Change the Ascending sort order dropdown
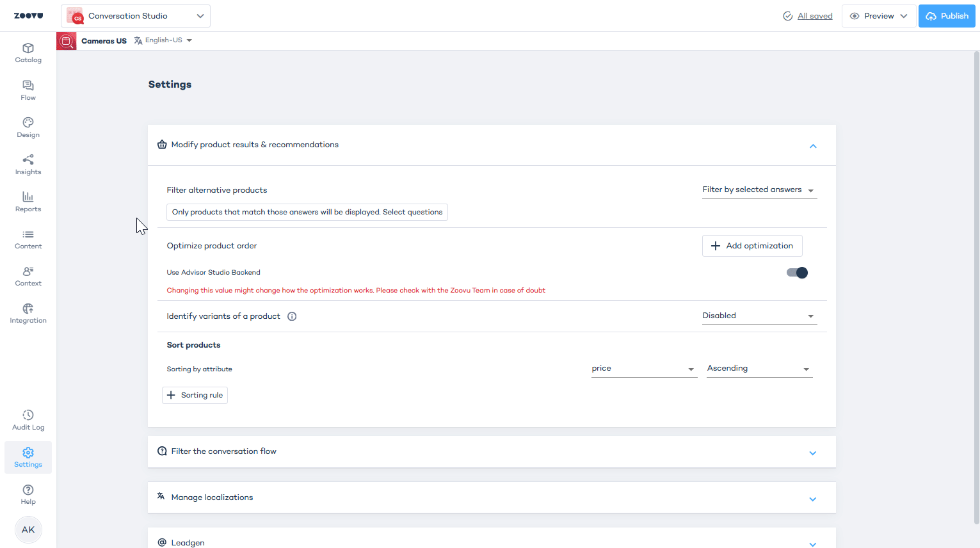 click(x=759, y=369)
